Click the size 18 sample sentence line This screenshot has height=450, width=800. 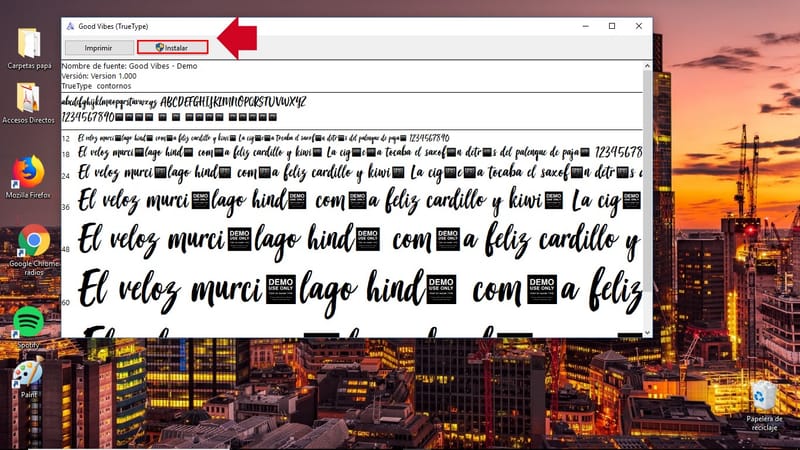coord(360,152)
